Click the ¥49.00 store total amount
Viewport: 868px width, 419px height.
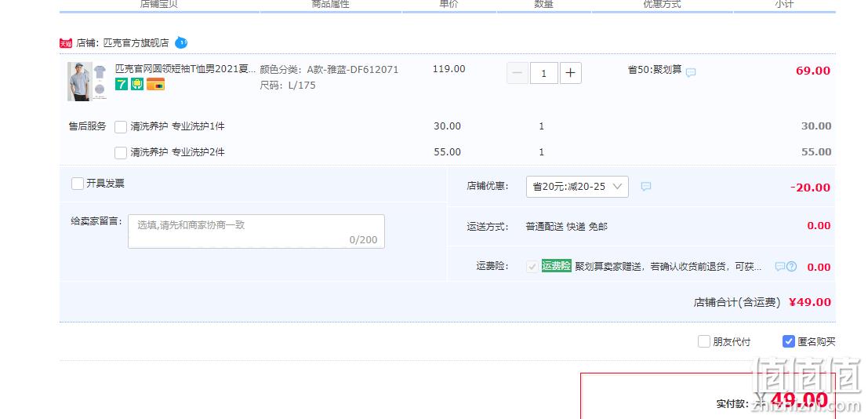click(810, 302)
